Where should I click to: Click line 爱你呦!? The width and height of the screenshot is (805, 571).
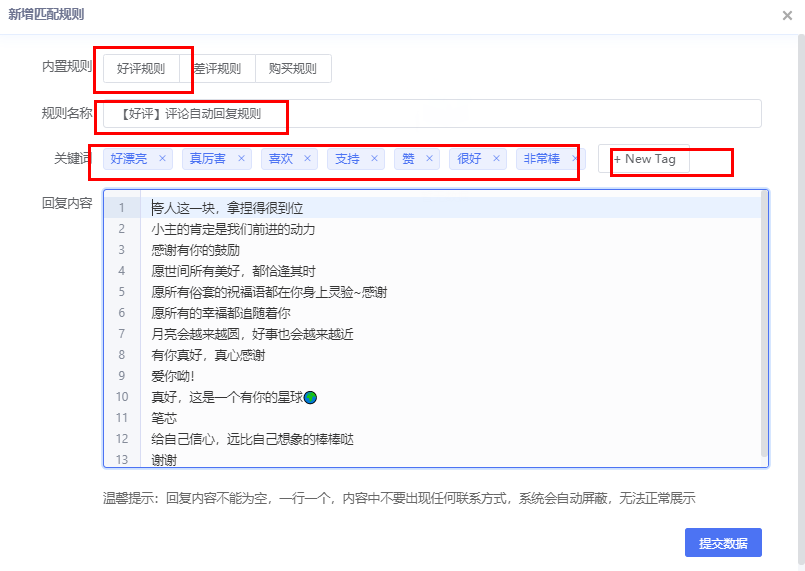tap(173, 376)
